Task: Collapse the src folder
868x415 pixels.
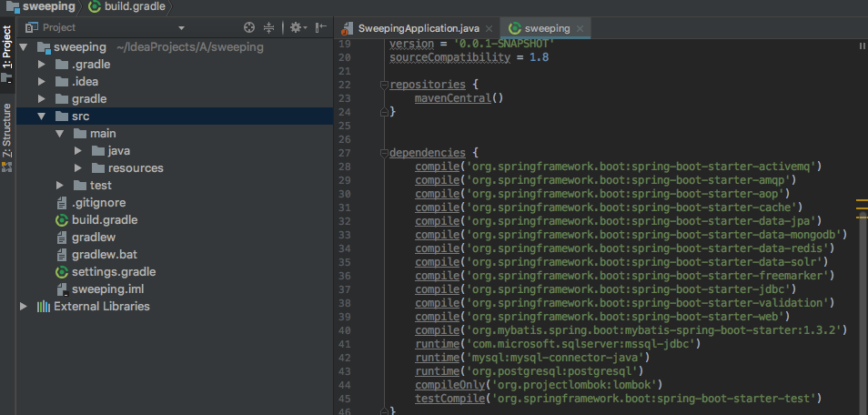Action: point(41,116)
